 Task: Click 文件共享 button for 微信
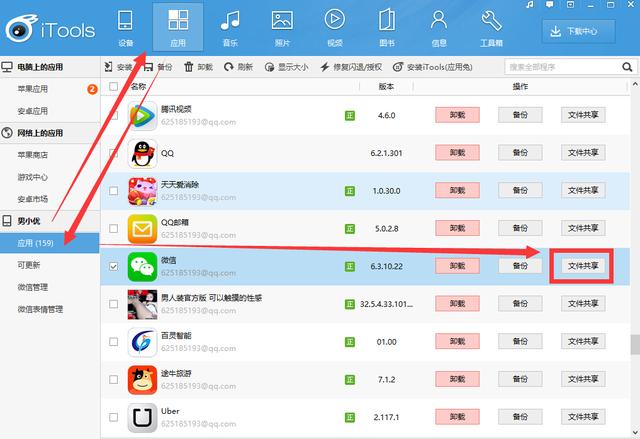583,266
